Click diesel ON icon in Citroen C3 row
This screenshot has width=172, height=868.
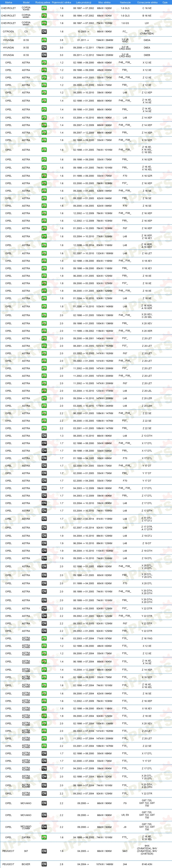44,32
